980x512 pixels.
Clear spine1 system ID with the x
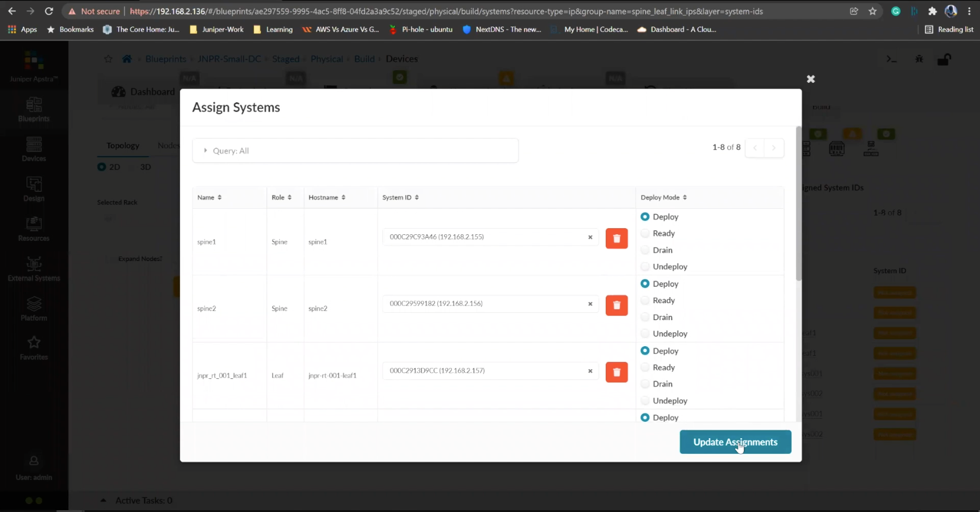coord(590,237)
